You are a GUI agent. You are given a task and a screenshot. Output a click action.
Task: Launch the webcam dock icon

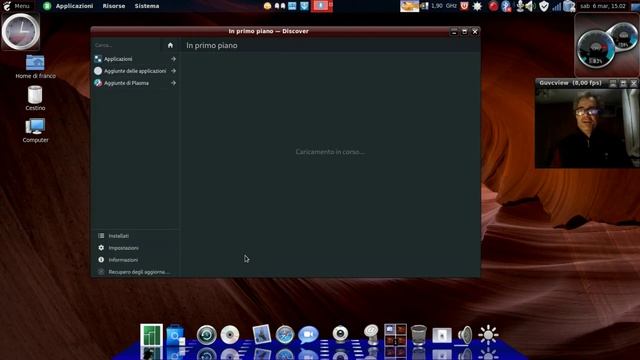click(x=340, y=334)
